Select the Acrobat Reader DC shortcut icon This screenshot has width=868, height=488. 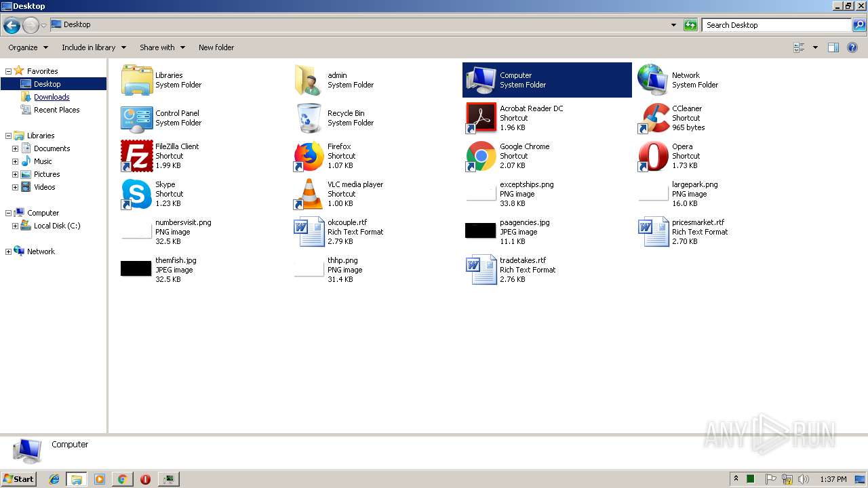click(481, 118)
